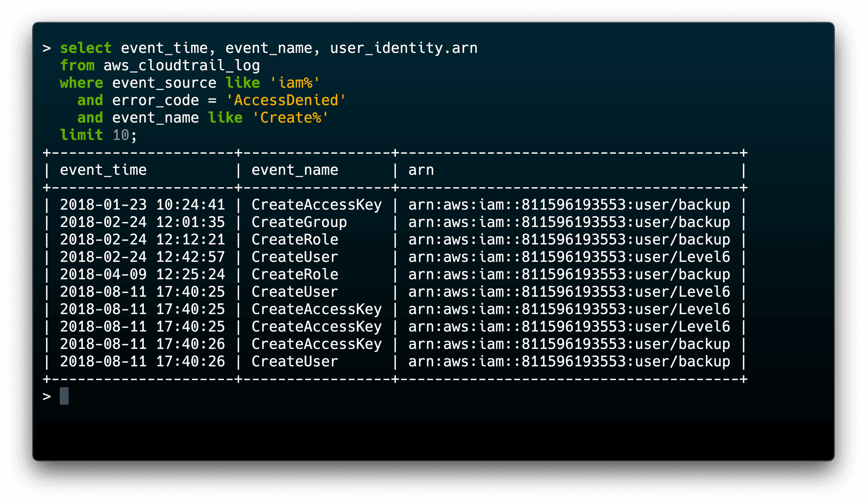The height and width of the screenshot is (504, 867).
Task: Click the 'like' before 'iam%'
Action: (x=243, y=83)
